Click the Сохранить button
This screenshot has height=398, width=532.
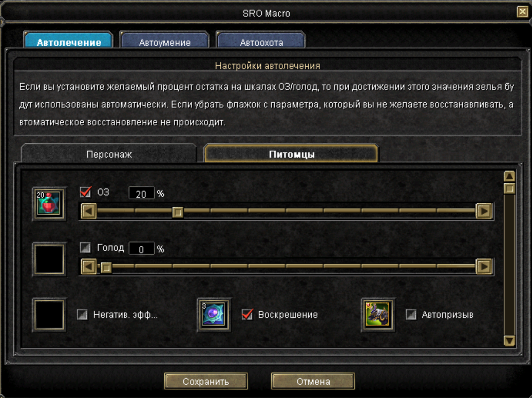pos(206,382)
